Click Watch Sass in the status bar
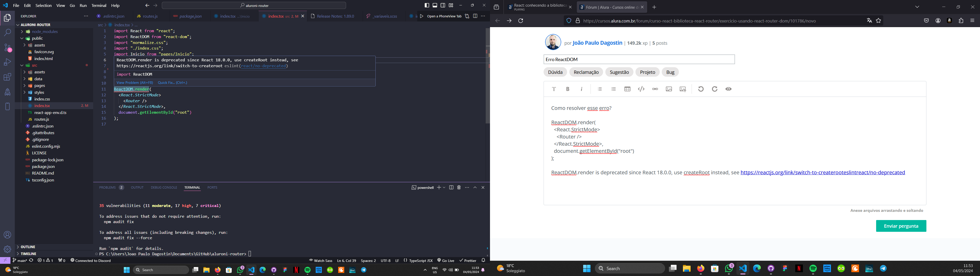980x276 pixels. point(320,261)
